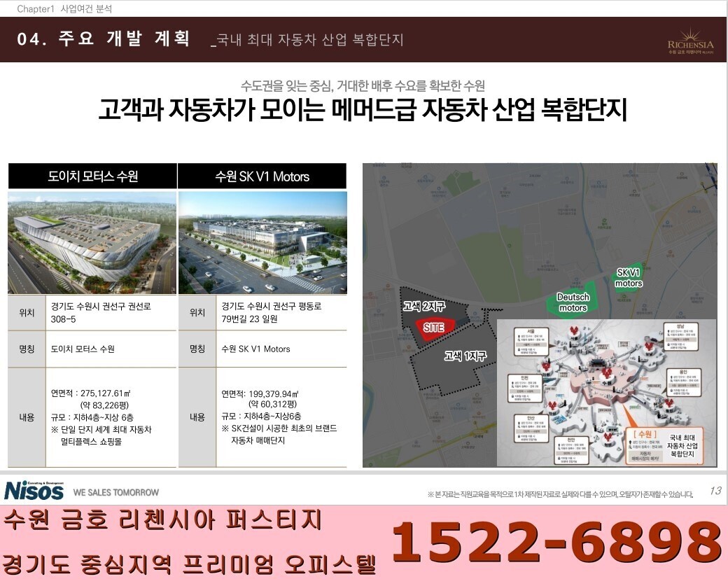This screenshot has width=728, height=579.
Task: Click the '국내 최대 자동차 산업 복합단지' inset label
Action: 682,446
